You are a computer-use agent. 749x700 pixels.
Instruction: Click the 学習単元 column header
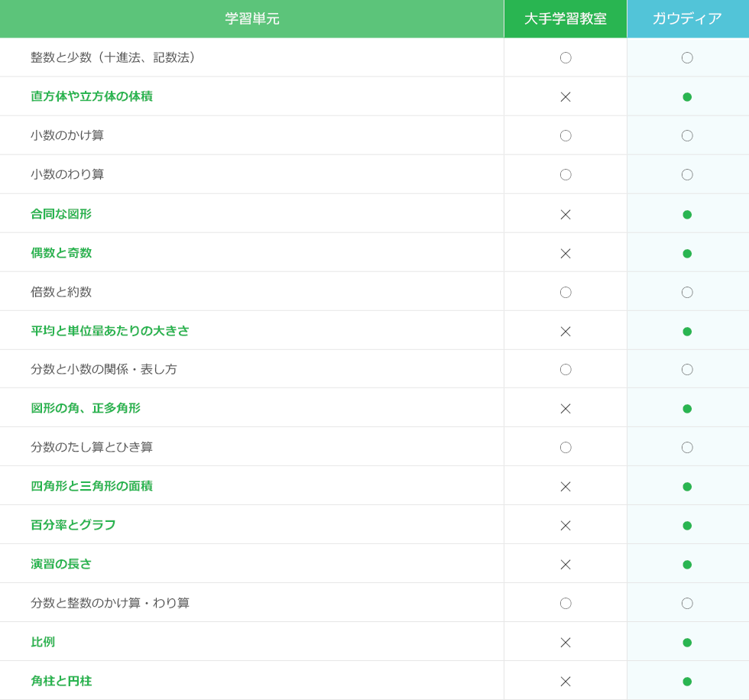pyautogui.click(x=252, y=19)
